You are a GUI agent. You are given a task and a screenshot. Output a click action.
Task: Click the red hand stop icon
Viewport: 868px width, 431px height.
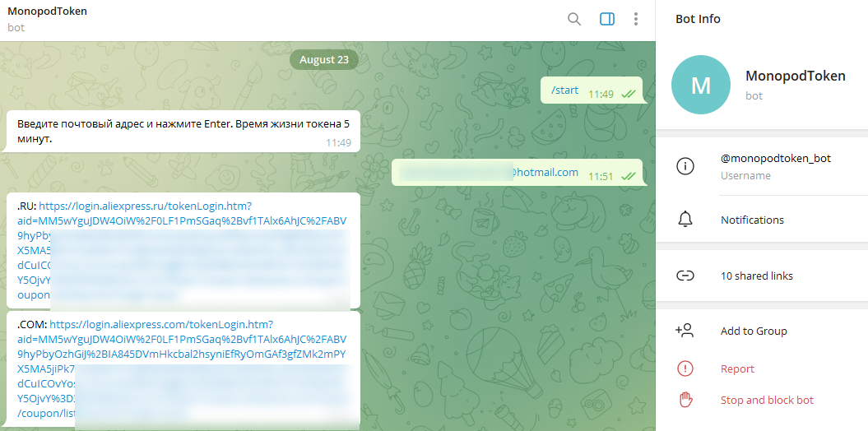click(685, 400)
